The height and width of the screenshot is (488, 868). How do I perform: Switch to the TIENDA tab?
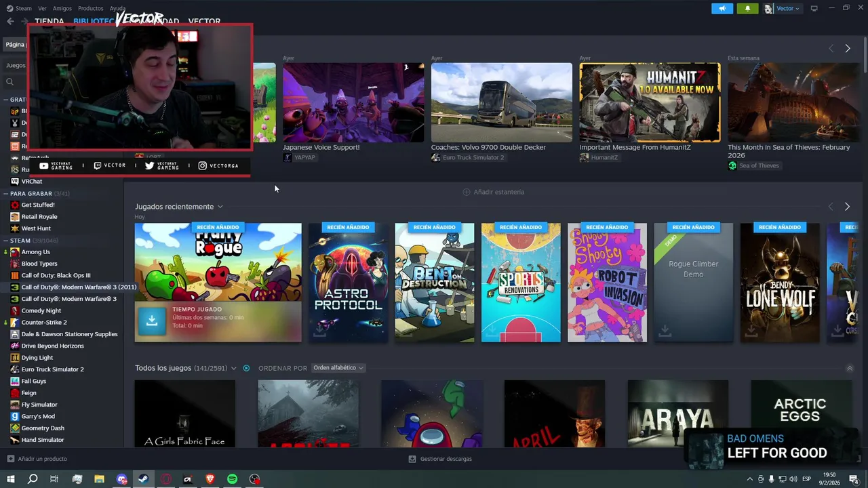pos(50,21)
